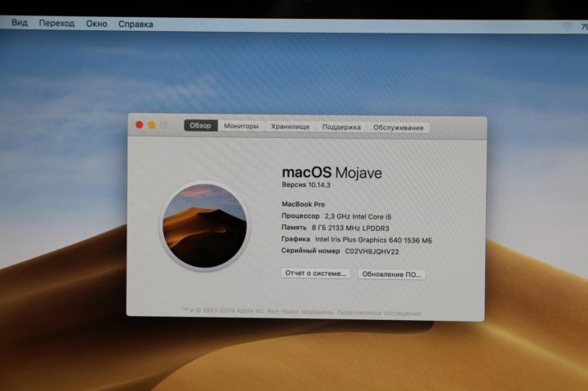Open the Хранилище tab

290,127
